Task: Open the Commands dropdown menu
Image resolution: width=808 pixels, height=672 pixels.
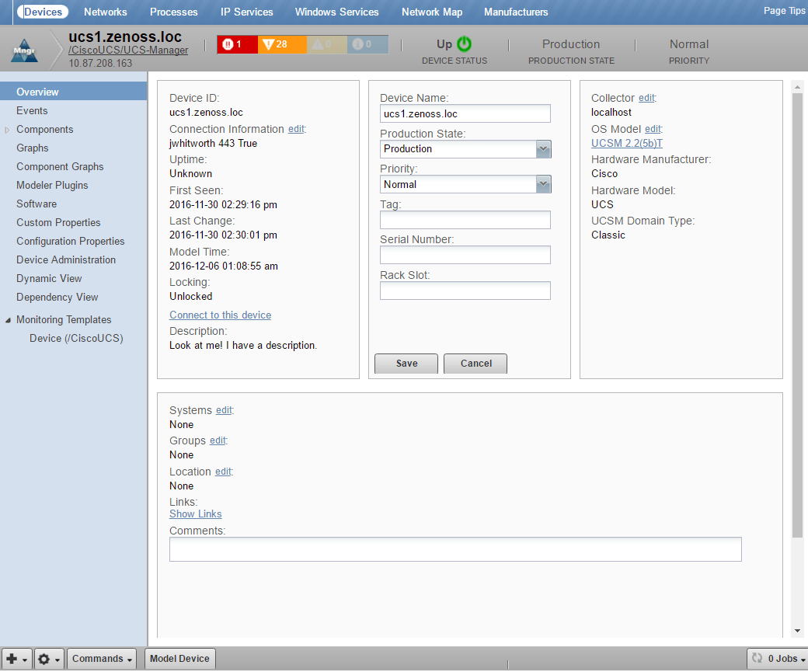Action: (102, 659)
